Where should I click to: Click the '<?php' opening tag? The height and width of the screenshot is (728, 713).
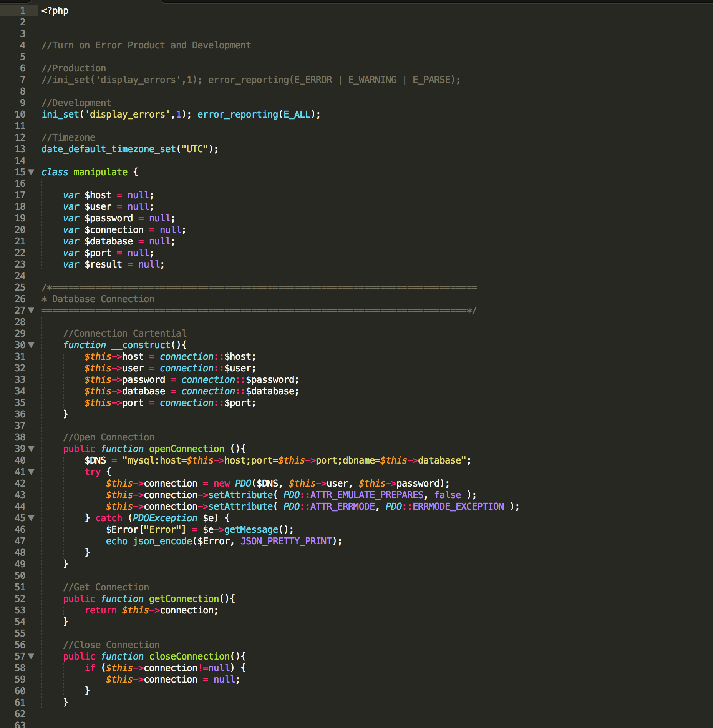(55, 11)
